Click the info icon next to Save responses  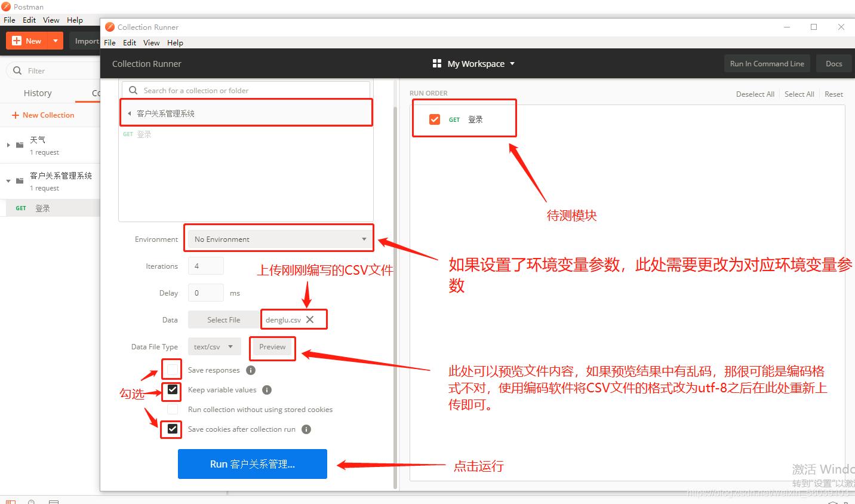pyautogui.click(x=251, y=370)
